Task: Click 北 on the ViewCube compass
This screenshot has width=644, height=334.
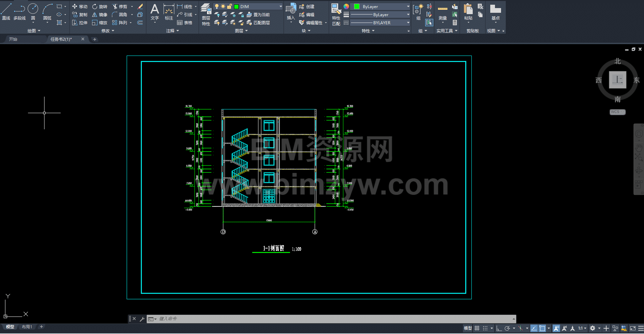Action: (x=617, y=61)
